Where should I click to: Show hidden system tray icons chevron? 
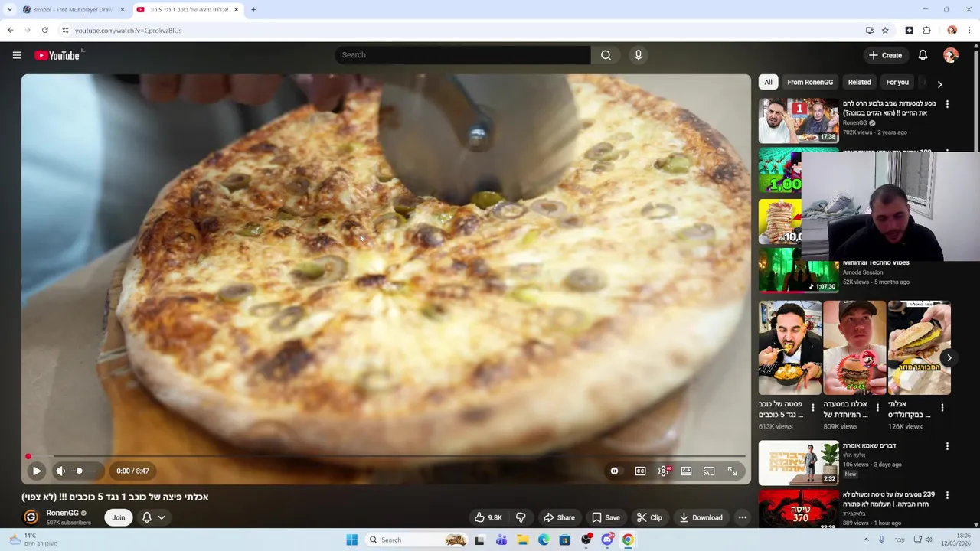pyautogui.click(x=866, y=540)
